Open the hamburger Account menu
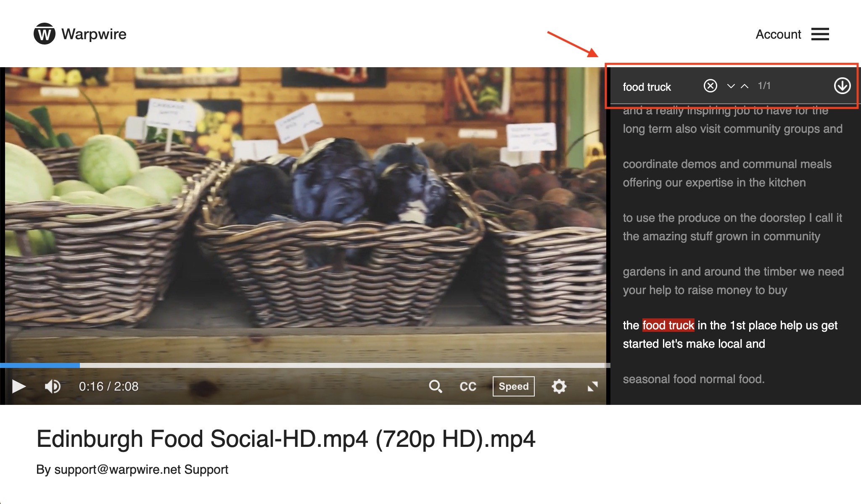This screenshot has width=861, height=504. pyautogui.click(x=820, y=34)
